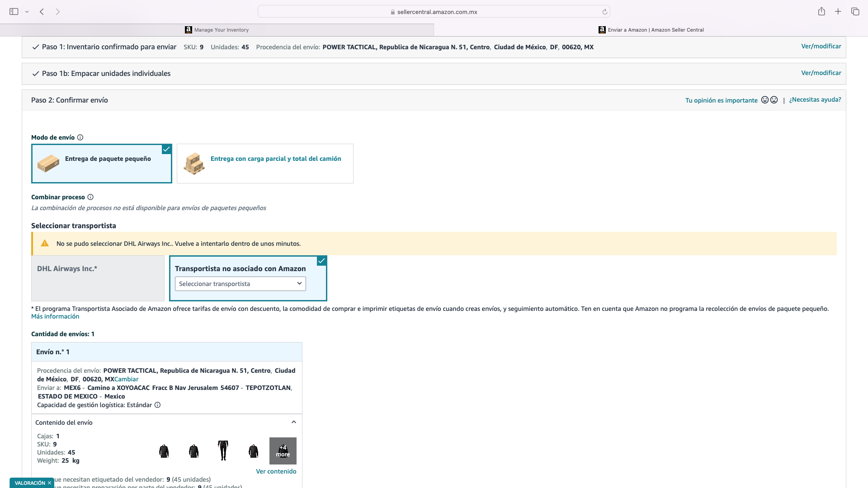Close the VALORACIÓN feedback badge
868x488 pixels.
pyautogui.click(x=49, y=483)
